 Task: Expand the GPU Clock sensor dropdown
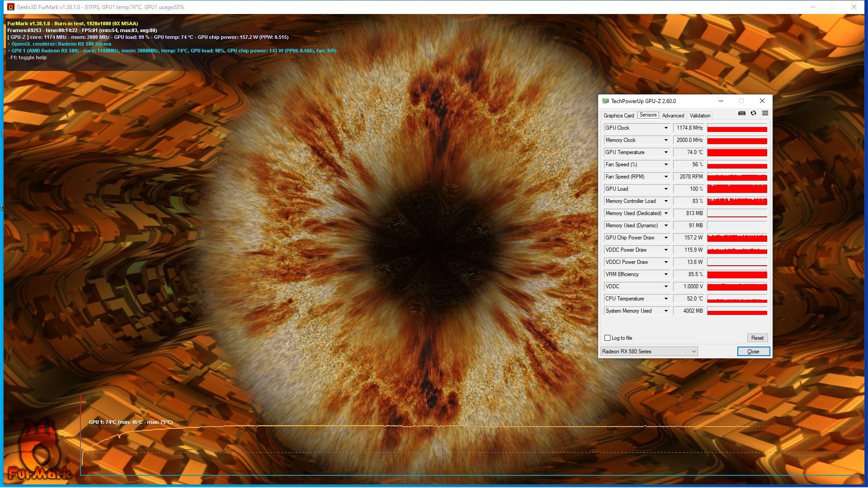pos(665,128)
